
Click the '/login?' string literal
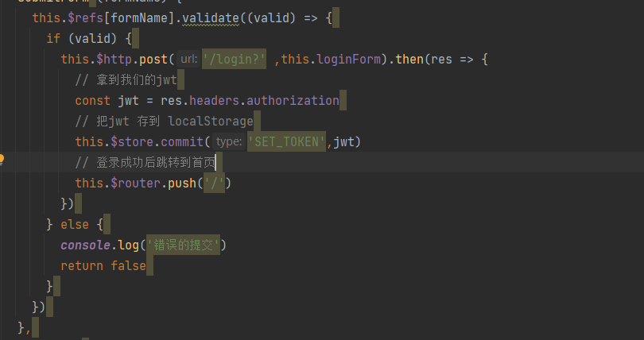click(x=234, y=59)
